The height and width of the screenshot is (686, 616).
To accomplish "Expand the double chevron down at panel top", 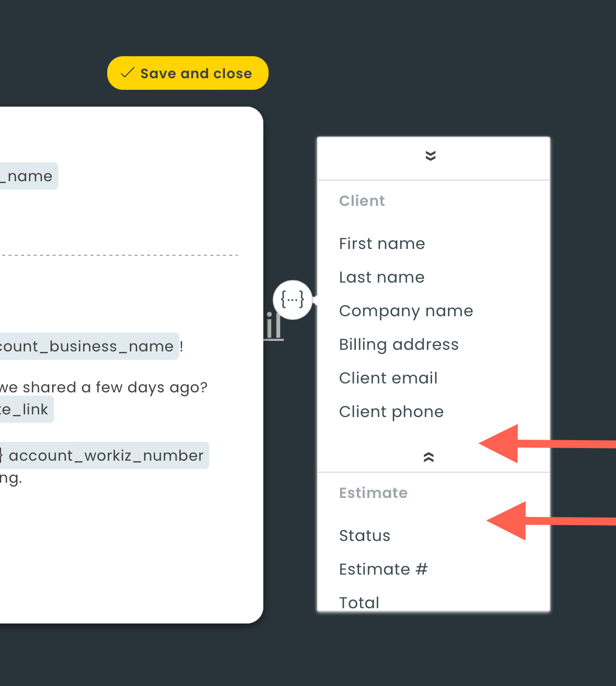I will coord(430,156).
